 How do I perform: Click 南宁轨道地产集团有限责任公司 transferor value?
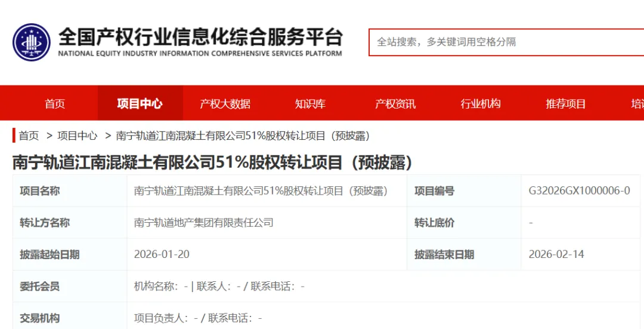tap(204, 223)
